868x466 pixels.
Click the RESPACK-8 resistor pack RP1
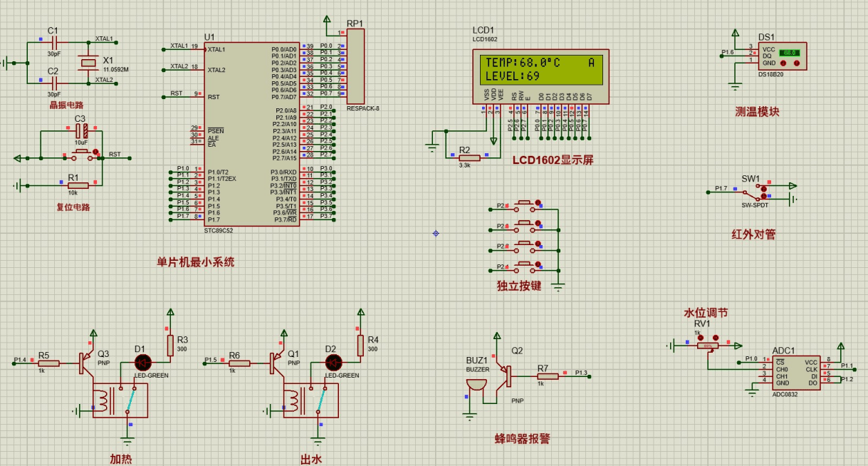click(355, 66)
